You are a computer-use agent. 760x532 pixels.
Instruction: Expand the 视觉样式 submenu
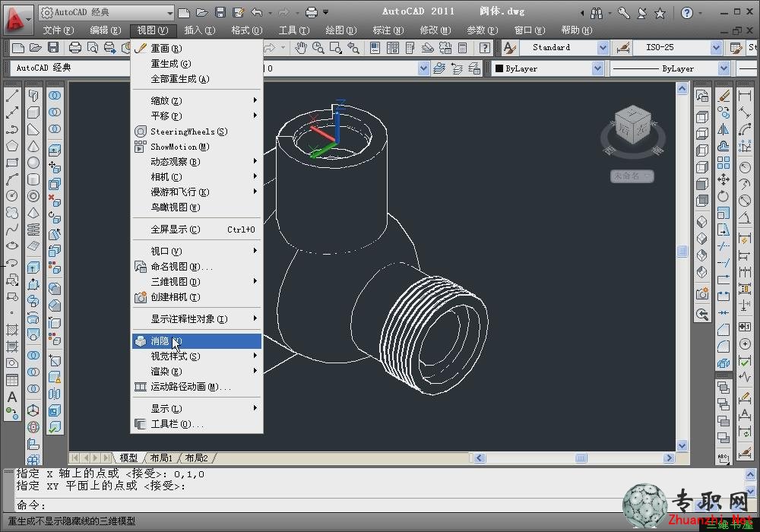pos(198,356)
